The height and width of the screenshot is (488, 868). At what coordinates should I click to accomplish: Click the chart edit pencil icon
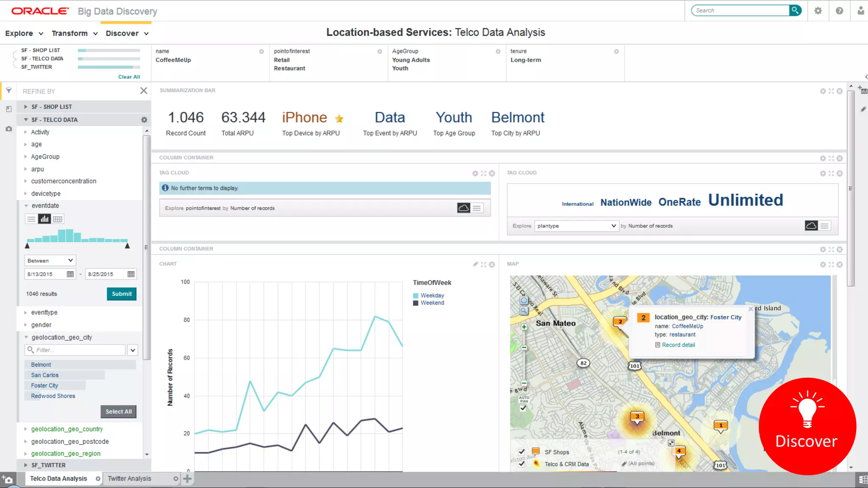click(476, 264)
